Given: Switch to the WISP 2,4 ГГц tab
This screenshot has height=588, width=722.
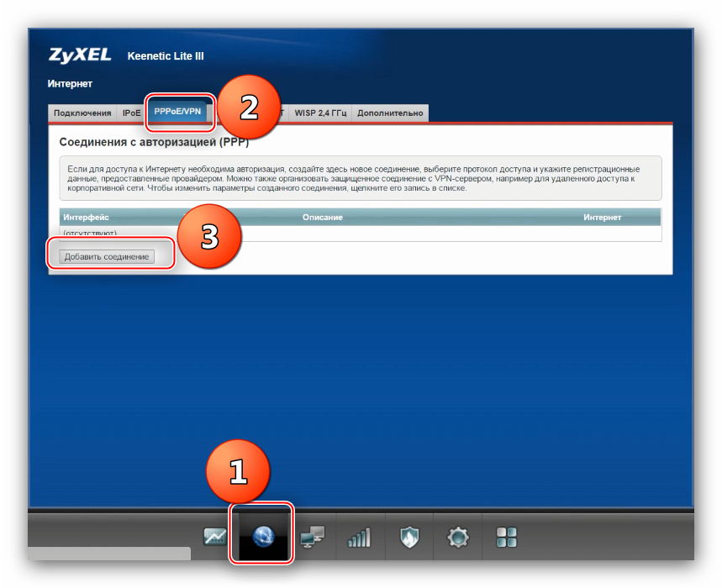Looking at the screenshot, I should click(x=320, y=113).
